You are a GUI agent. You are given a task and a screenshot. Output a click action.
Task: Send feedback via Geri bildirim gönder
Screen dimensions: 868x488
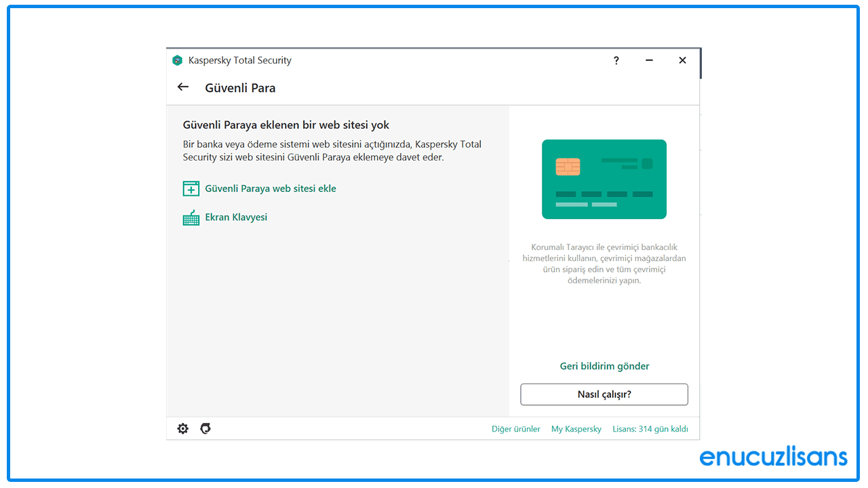[604, 366]
